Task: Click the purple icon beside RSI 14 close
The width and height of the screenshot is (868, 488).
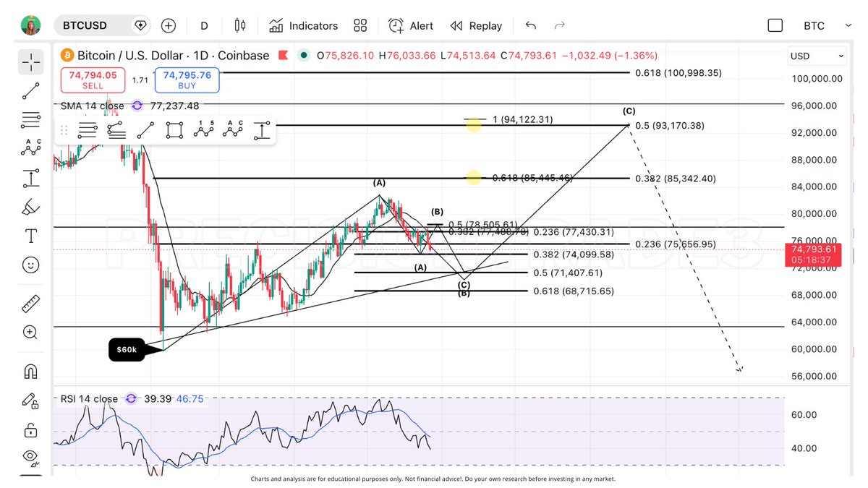Action: click(x=131, y=398)
